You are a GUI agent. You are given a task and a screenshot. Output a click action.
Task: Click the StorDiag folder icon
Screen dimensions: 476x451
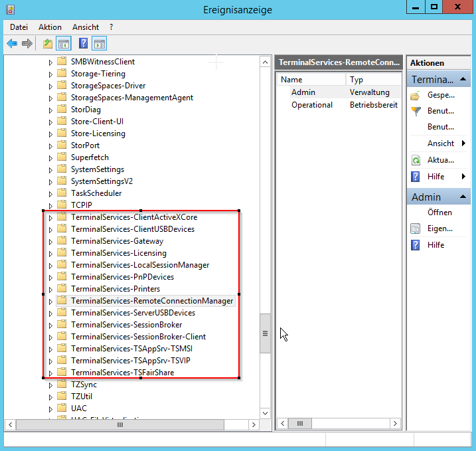pyautogui.click(x=62, y=109)
